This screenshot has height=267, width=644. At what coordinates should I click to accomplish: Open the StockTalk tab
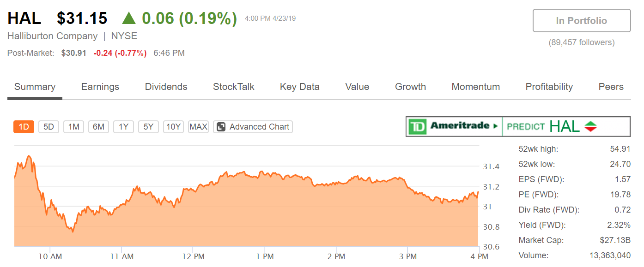(233, 87)
